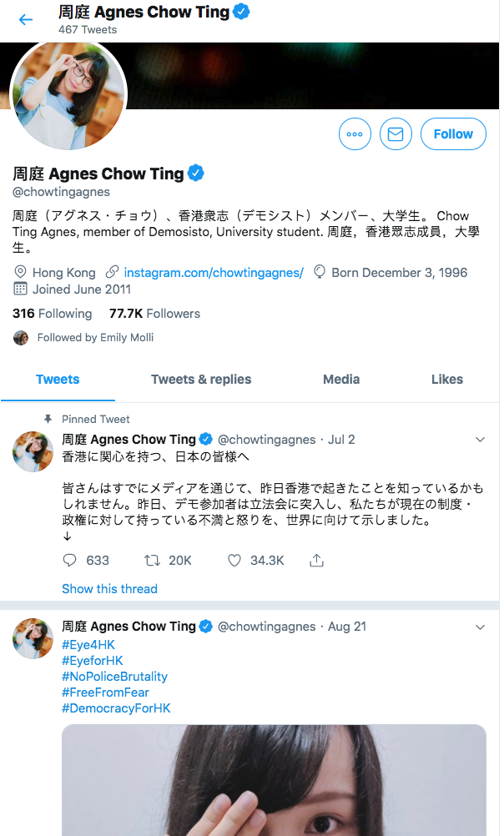
Task: Click the back arrow icon
Action: (x=26, y=20)
